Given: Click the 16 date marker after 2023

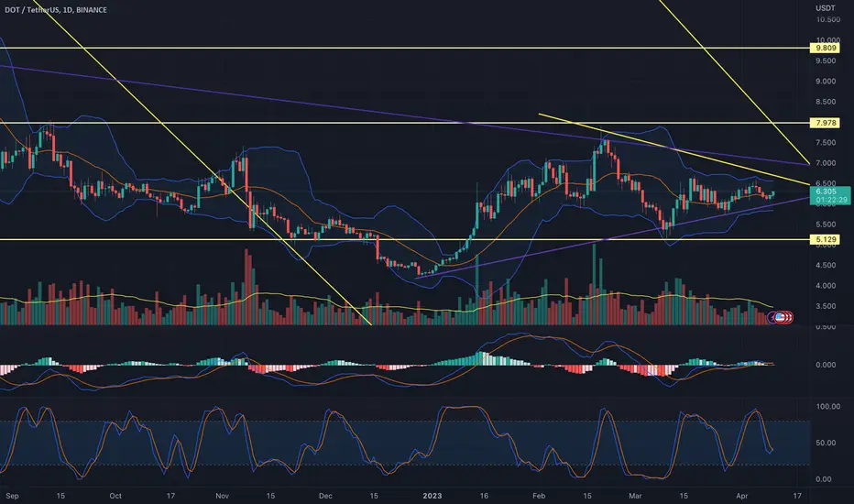Looking at the screenshot, I should click(484, 496).
